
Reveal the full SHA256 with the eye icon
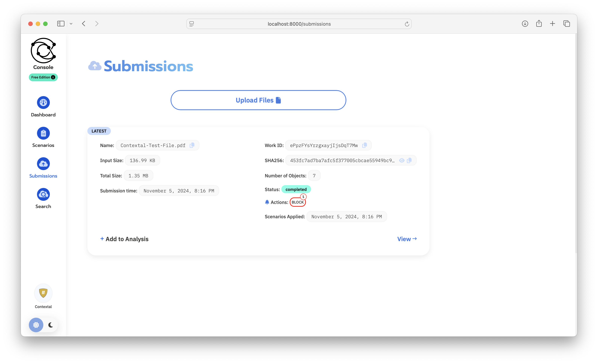(x=402, y=160)
